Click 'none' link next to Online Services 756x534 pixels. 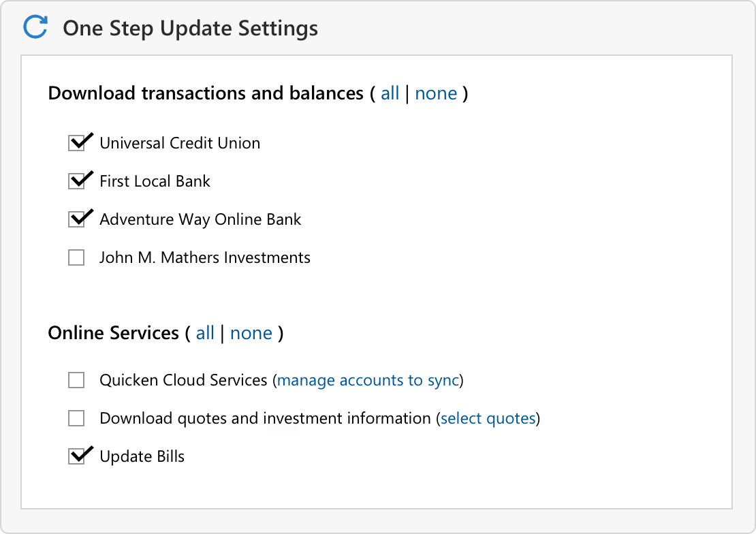pyautogui.click(x=251, y=333)
